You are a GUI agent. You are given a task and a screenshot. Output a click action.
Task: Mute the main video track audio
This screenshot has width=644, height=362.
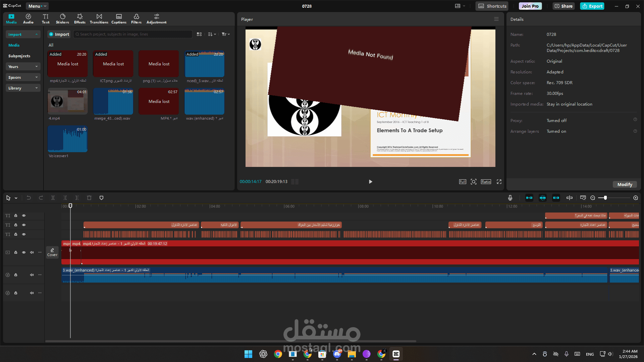point(32,252)
